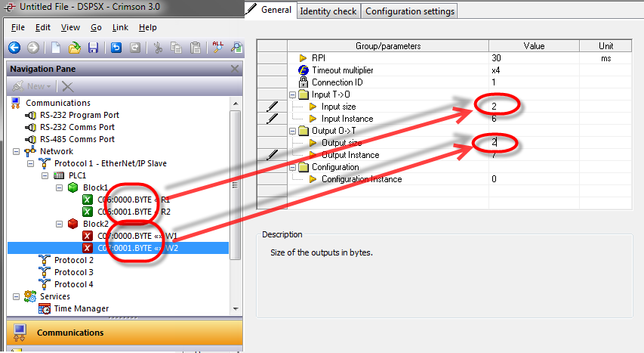644x353 pixels.
Task: Save the database with floppy disk icon
Action: (x=93, y=48)
